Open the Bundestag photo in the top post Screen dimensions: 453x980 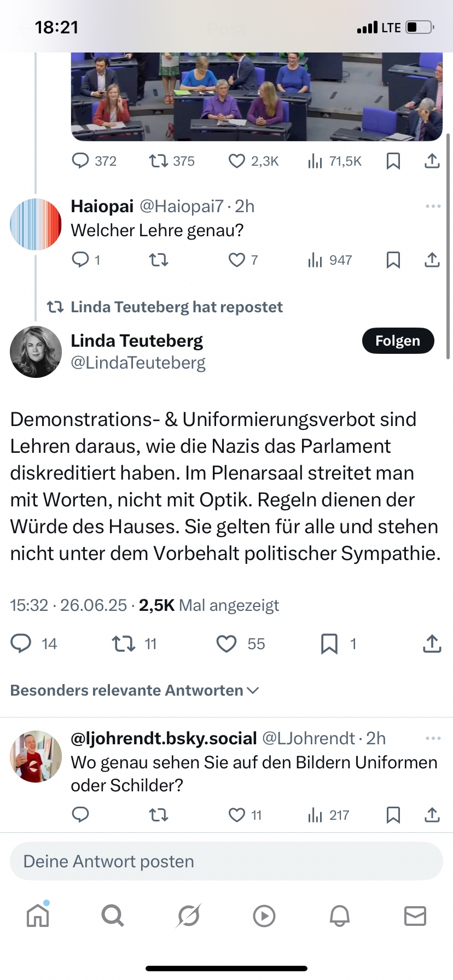point(257,97)
